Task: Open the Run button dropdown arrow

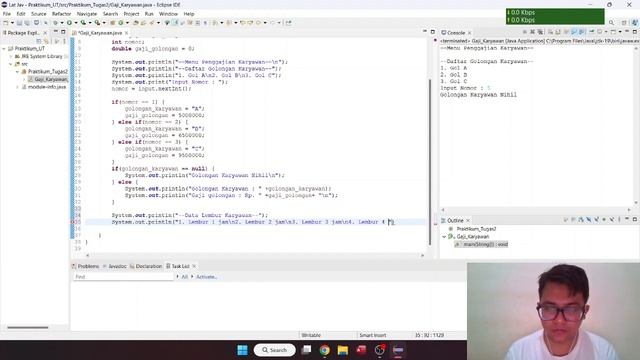Action: (76, 23)
